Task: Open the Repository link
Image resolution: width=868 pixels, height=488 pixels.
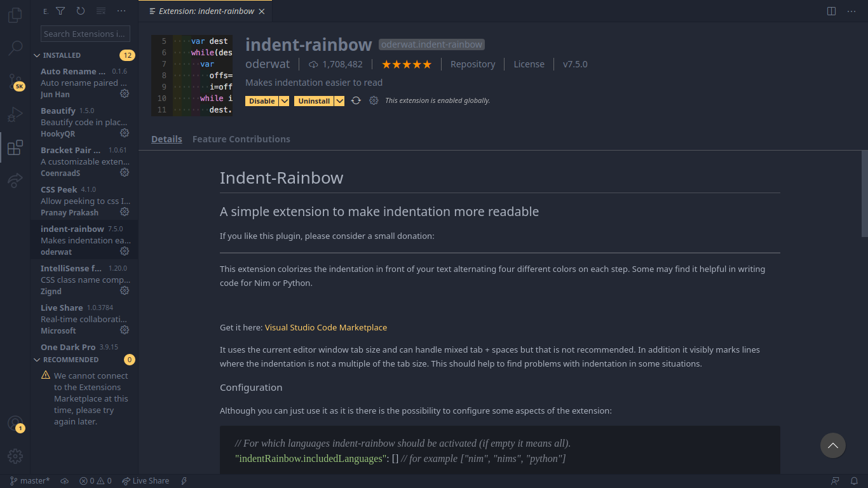Action: click(473, 64)
